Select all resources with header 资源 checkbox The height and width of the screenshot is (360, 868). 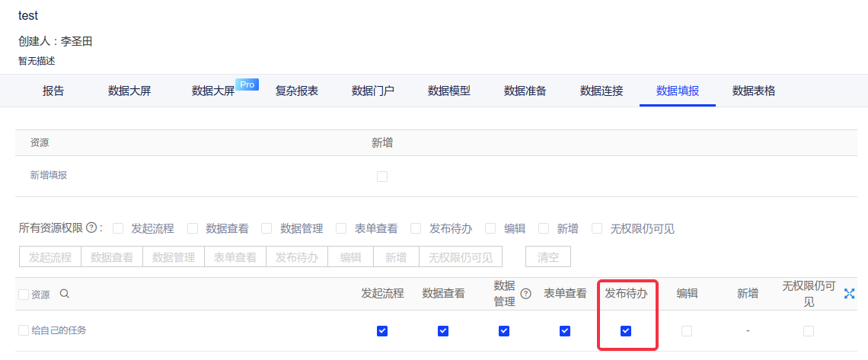coord(24,295)
